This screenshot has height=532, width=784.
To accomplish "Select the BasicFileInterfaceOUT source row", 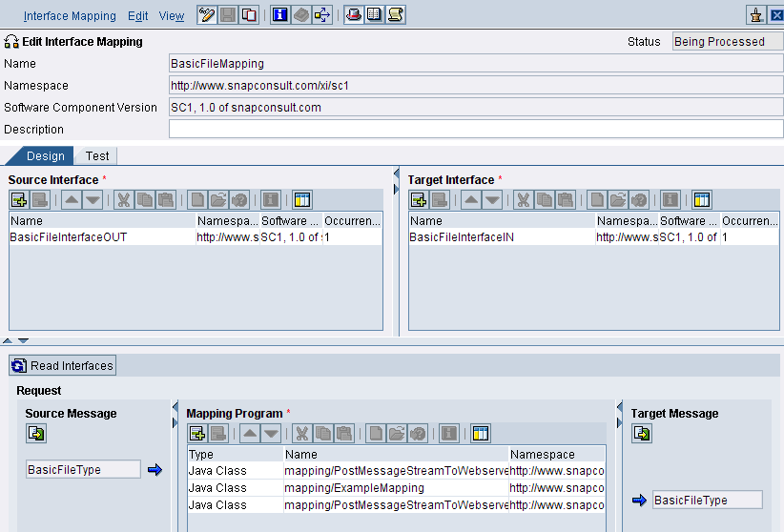I will pos(196,237).
